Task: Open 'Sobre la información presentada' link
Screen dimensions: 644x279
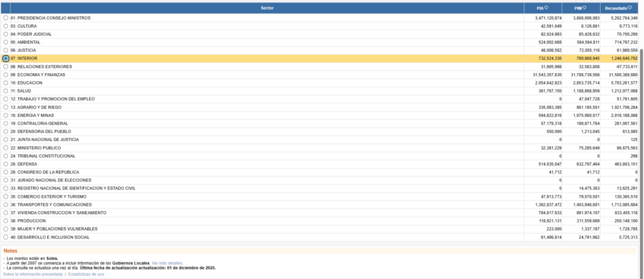Action: 33,275
